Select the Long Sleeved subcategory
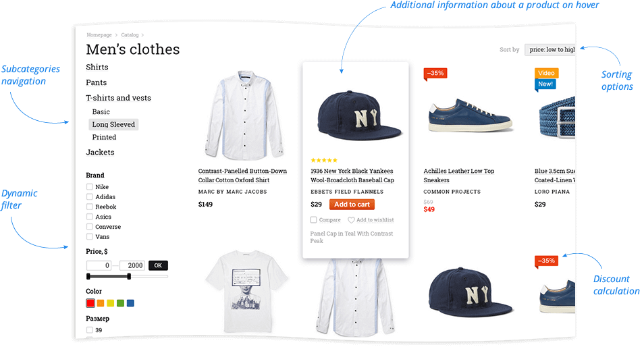The width and height of the screenshot is (644, 347). point(113,124)
